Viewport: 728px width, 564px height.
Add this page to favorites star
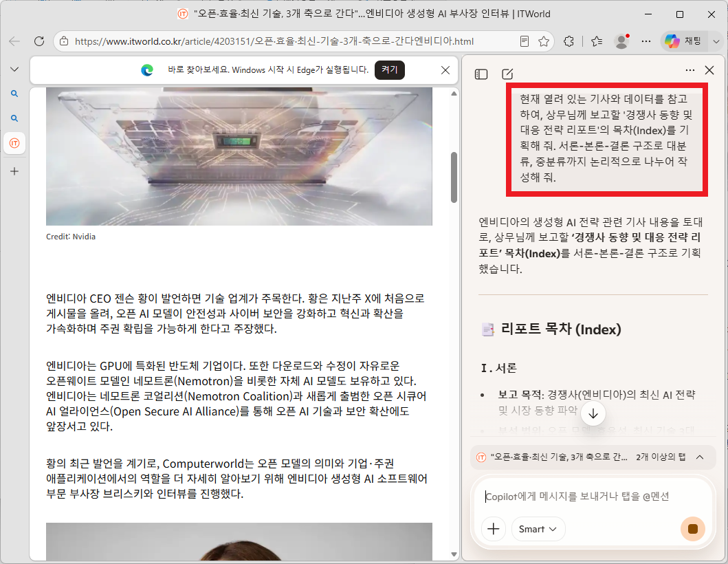(544, 41)
